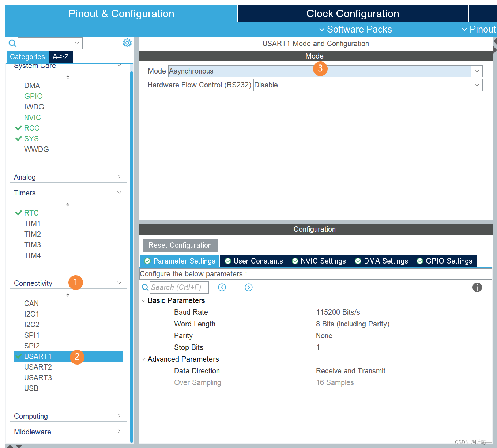Select RCC peripheral

[x=31, y=128]
